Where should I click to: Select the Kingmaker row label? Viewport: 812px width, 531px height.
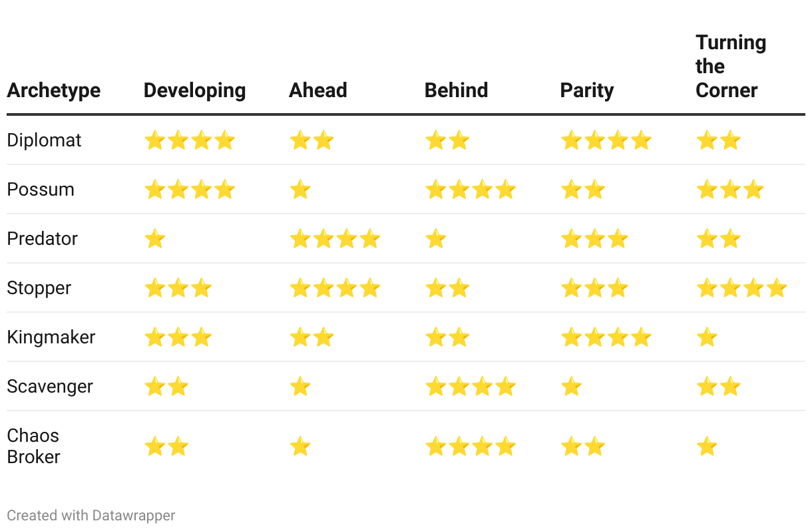pyautogui.click(x=51, y=337)
